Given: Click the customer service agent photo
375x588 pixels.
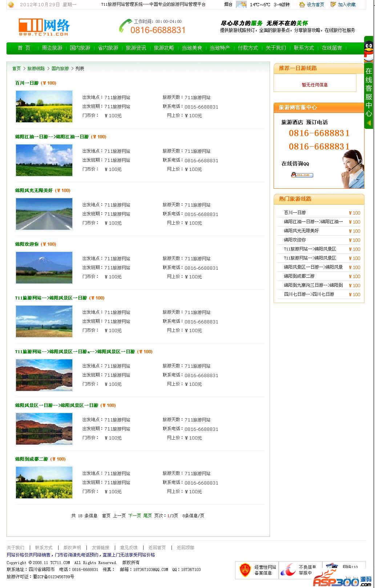Looking at the screenshot, I should (x=352, y=169).
